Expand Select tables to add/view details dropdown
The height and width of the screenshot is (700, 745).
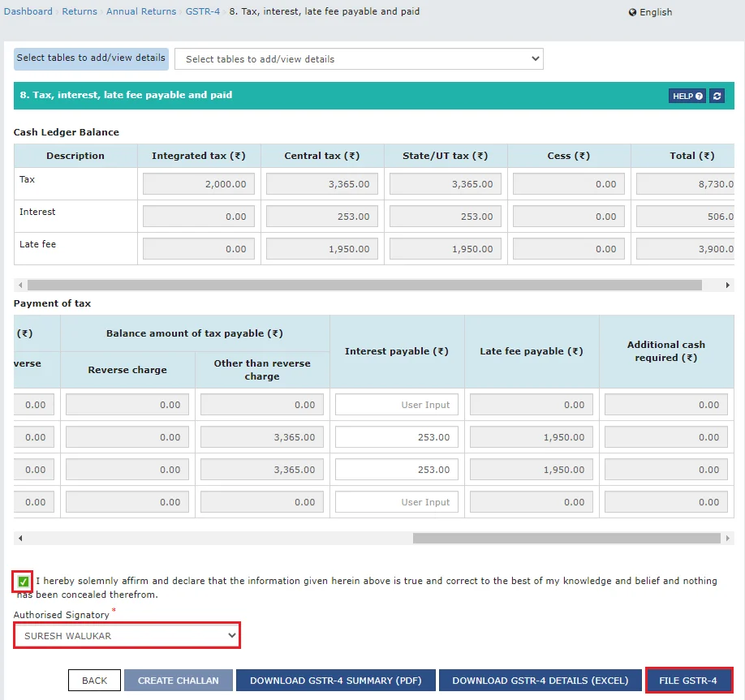[360, 58]
